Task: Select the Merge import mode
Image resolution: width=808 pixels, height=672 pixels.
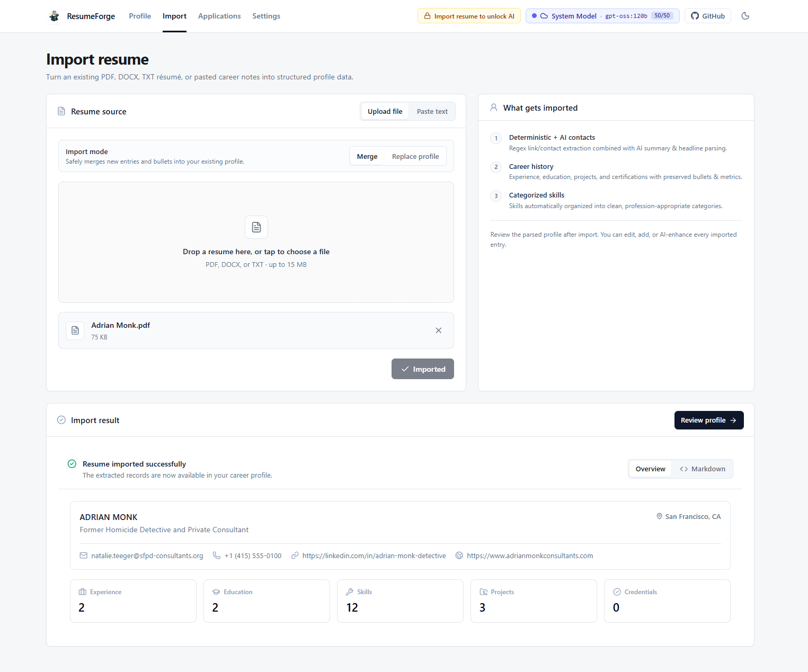Action: [367, 156]
